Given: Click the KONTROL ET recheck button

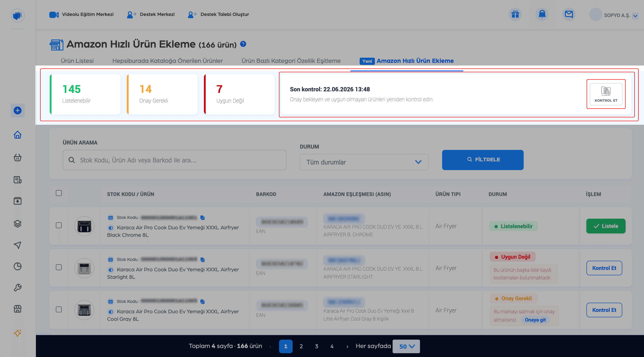Looking at the screenshot, I should tap(606, 94).
